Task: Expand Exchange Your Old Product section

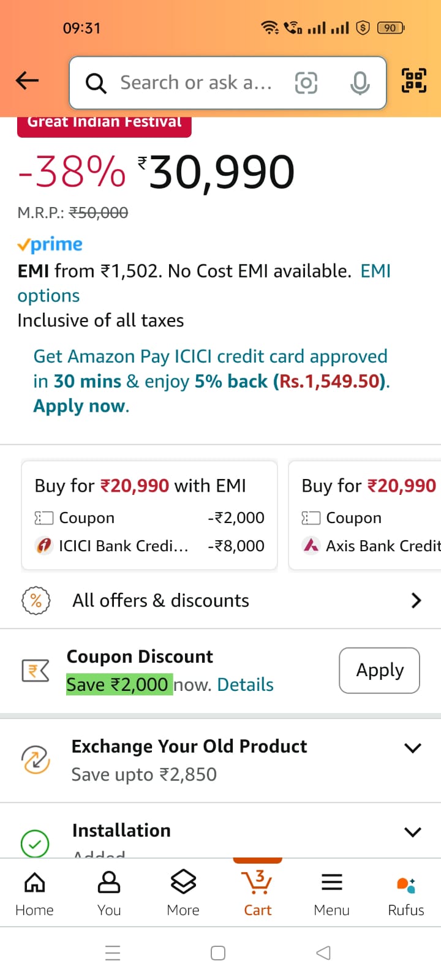Action: (x=413, y=748)
